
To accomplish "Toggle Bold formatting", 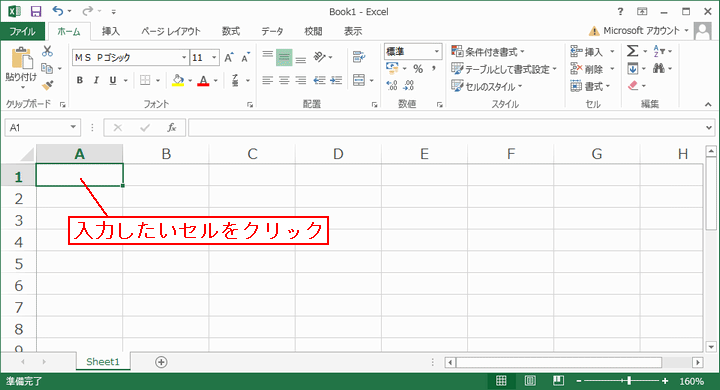I will tap(80, 80).
